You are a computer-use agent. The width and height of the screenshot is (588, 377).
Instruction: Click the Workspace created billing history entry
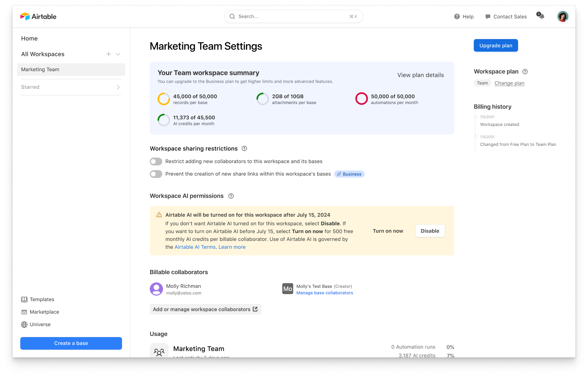(x=500, y=125)
